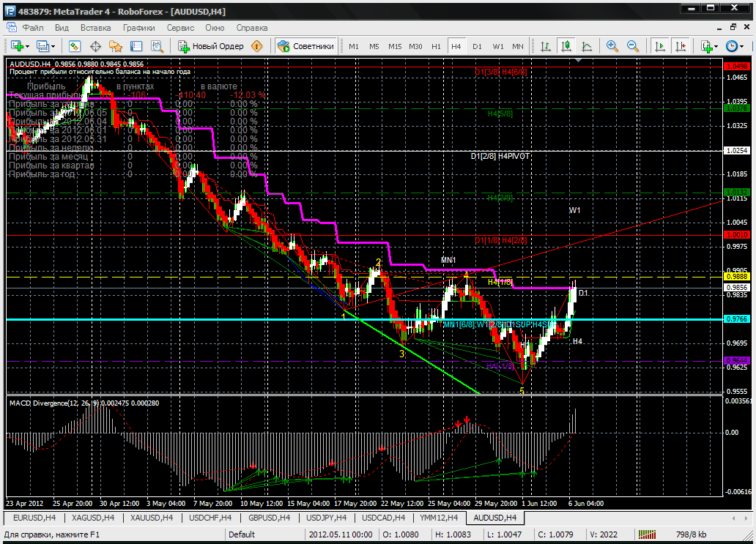Image resolution: width=756 pixels, height=544 pixels.
Task: Select the D1 timeframe
Action: pos(478,46)
